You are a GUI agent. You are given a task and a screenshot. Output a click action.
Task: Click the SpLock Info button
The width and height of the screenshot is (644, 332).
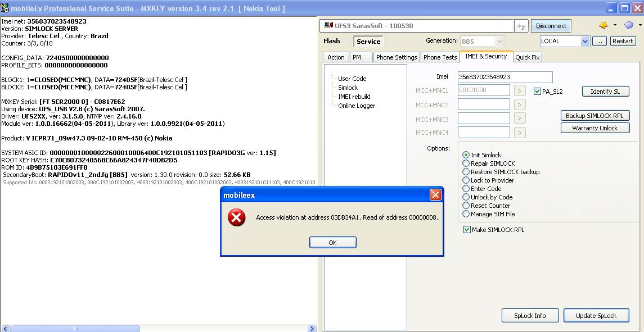(530, 316)
